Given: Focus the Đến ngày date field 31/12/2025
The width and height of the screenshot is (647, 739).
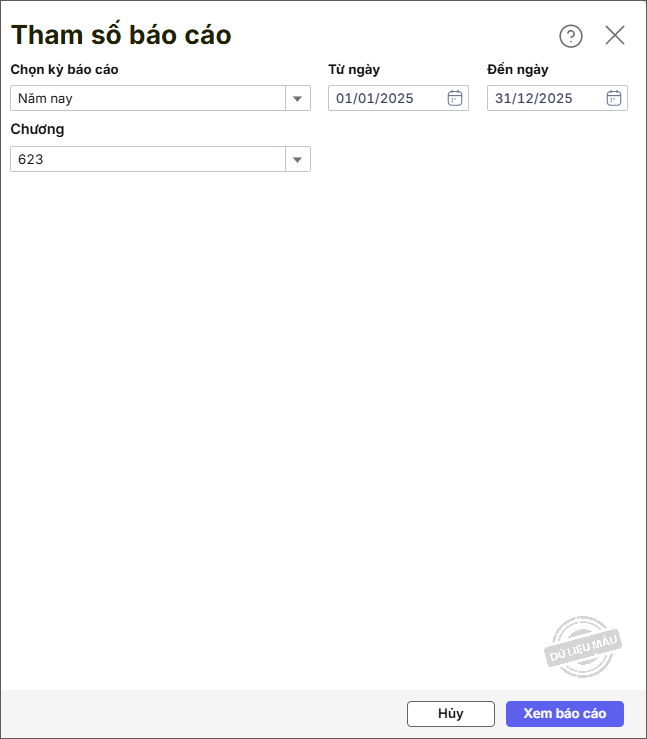Looking at the screenshot, I should (545, 98).
